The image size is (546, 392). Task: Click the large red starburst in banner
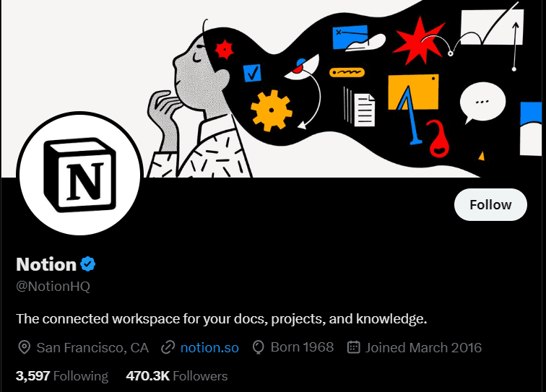[419, 41]
